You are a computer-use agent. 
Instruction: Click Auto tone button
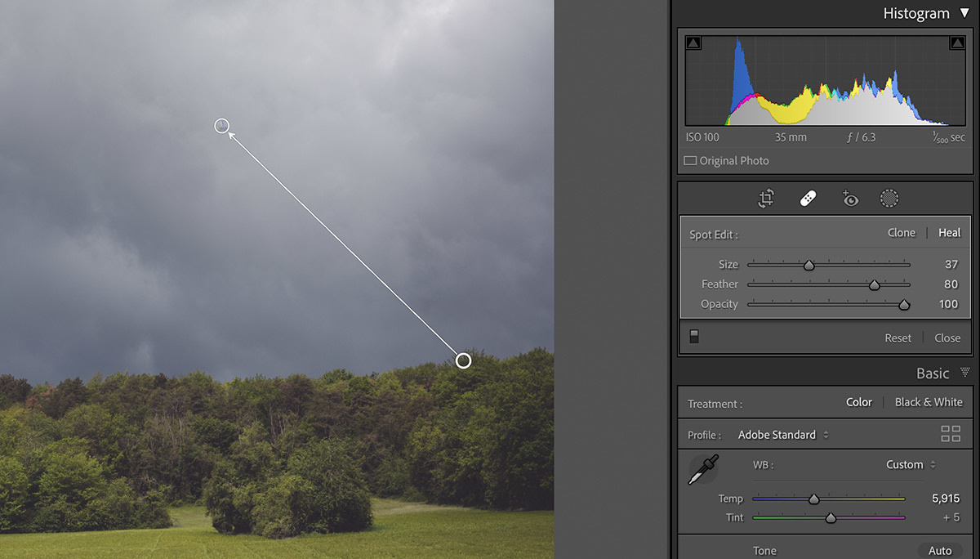(940, 551)
